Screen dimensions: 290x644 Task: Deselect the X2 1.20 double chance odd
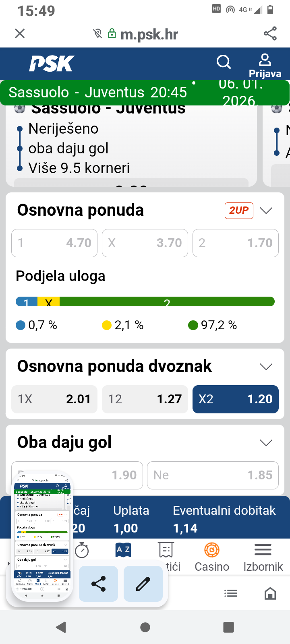[x=235, y=399]
